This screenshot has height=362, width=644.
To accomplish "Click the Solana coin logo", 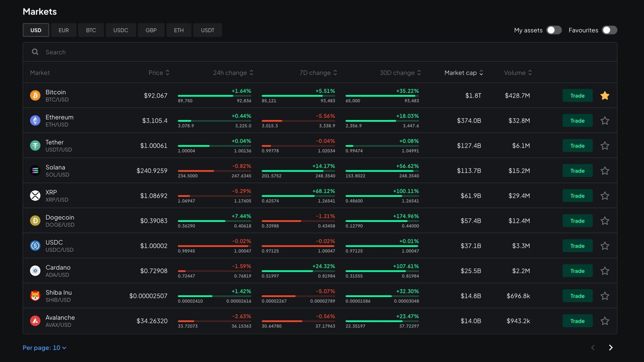I will [x=35, y=171].
